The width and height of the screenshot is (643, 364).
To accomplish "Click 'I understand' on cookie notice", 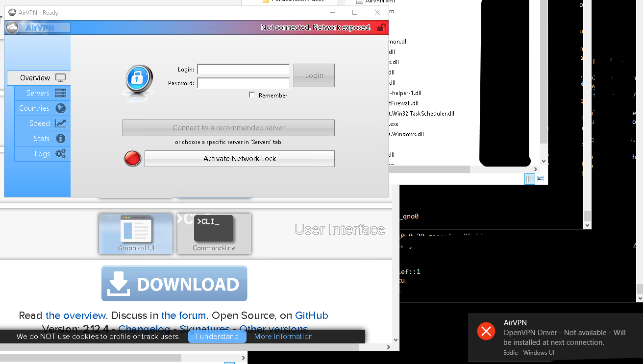I will (x=217, y=337).
